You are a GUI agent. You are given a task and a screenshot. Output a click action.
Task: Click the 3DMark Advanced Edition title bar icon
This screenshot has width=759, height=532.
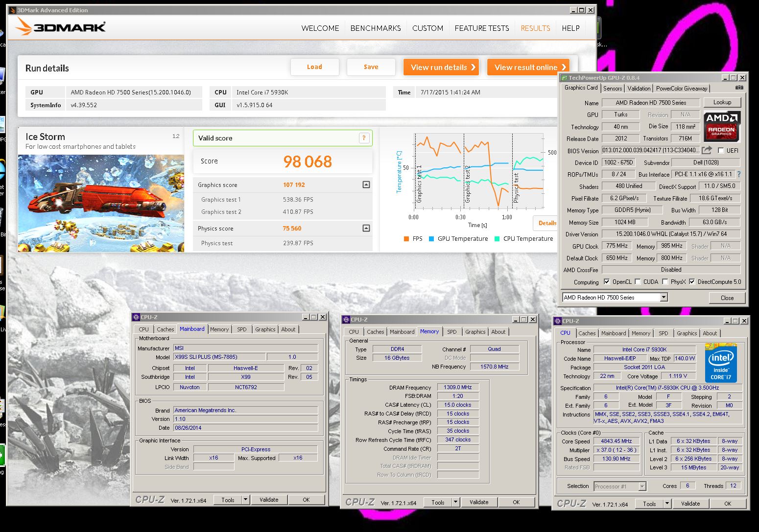tap(12, 10)
